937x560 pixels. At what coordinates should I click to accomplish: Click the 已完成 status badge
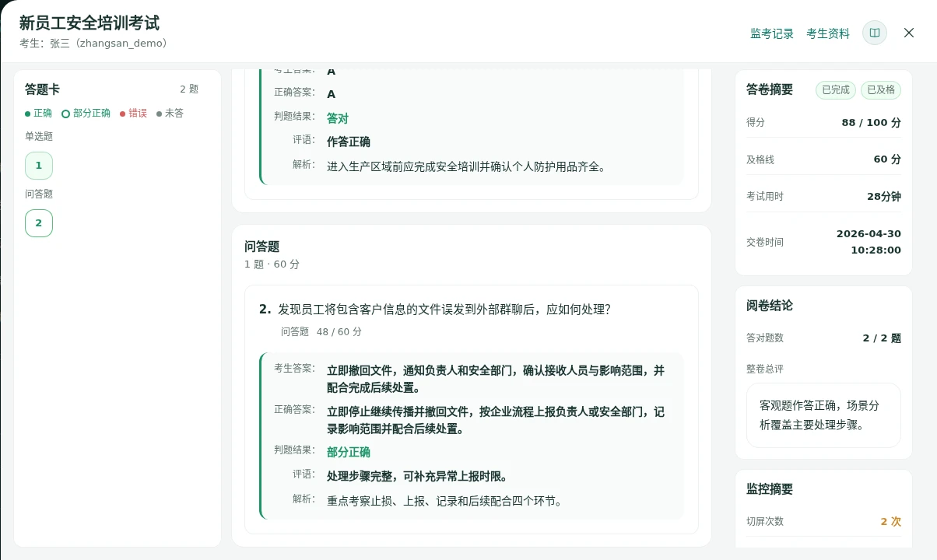[x=836, y=90]
